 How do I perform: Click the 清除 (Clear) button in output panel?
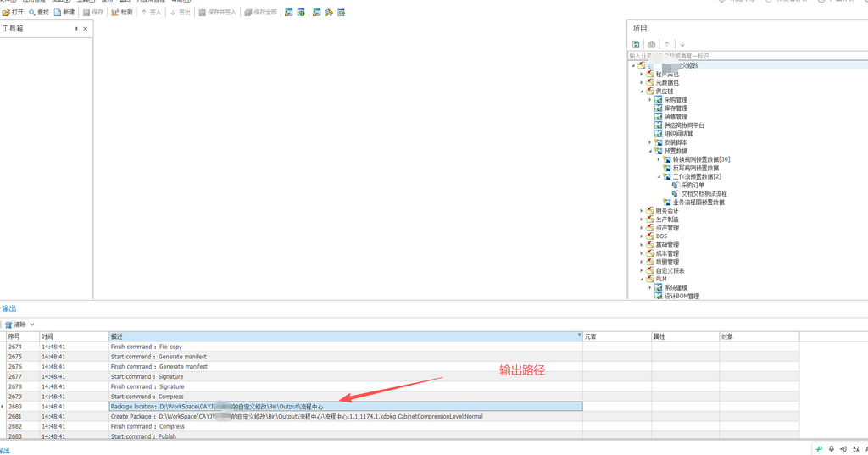coord(15,325)
